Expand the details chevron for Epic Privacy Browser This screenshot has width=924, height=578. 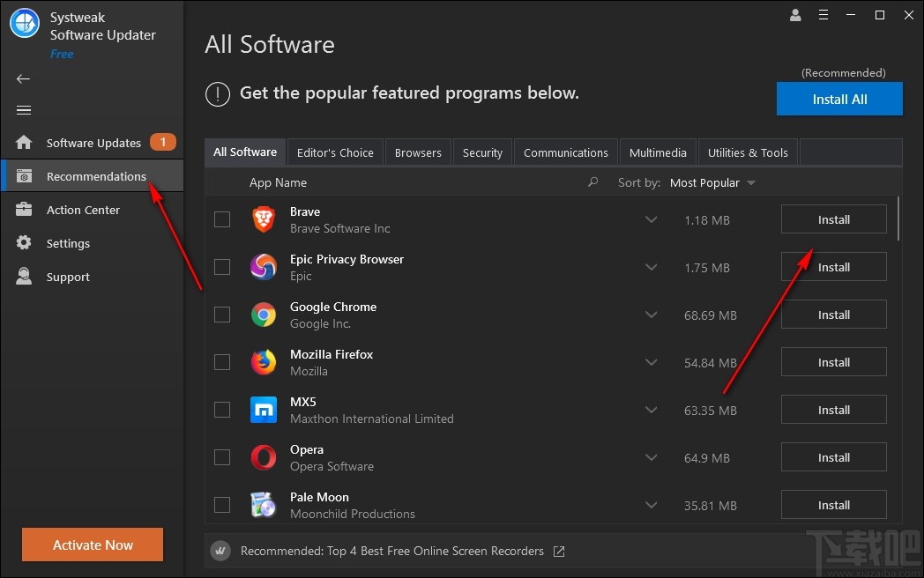[651, 267]
